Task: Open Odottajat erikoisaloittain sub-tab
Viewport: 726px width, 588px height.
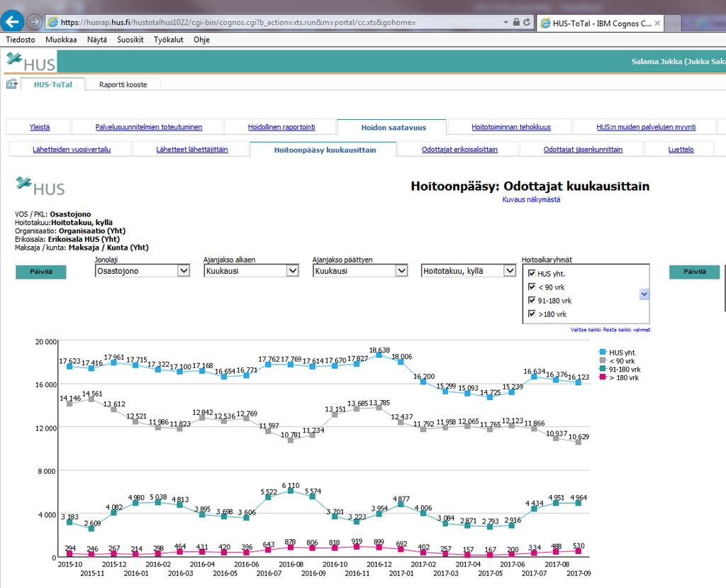Action: coord(459,149)
